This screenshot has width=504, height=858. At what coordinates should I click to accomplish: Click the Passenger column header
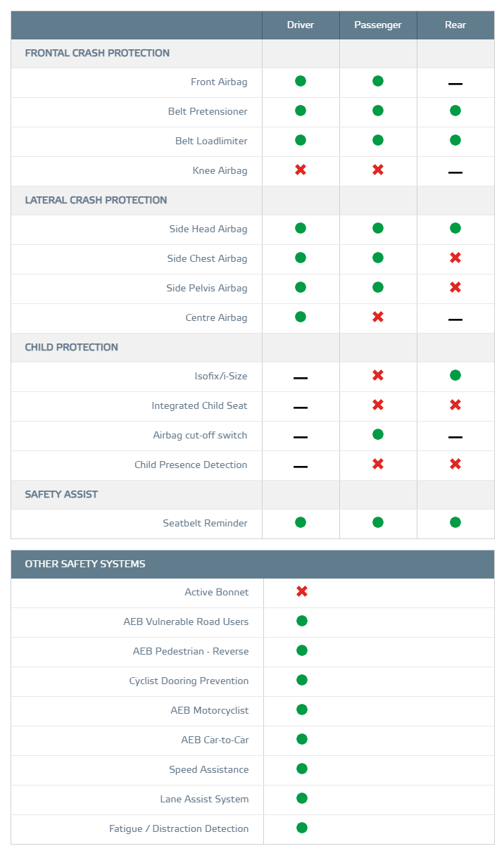378,25
